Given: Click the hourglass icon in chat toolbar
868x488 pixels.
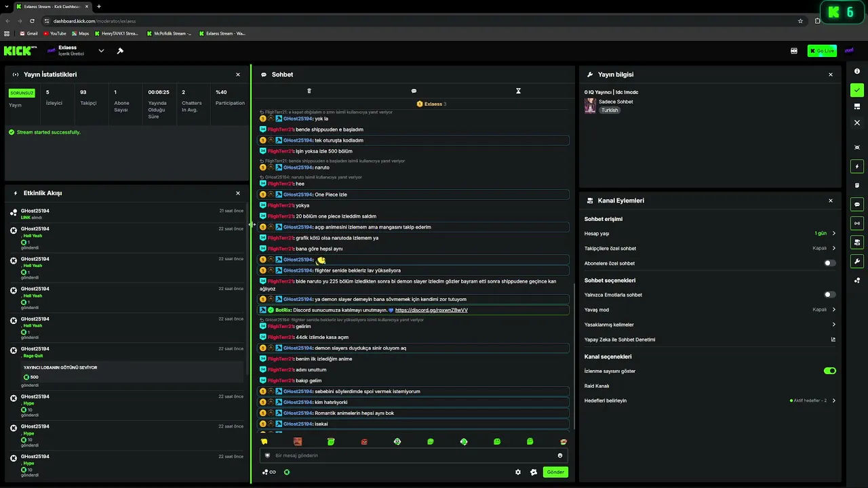Looking at the screenshot, I should (x=518, y=91).
